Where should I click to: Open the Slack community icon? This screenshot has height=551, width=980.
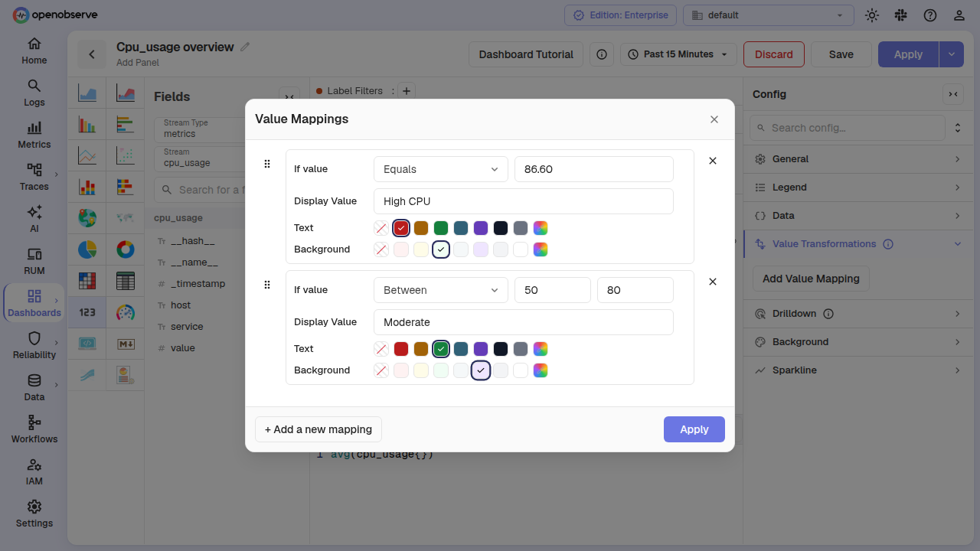[901, 15]
